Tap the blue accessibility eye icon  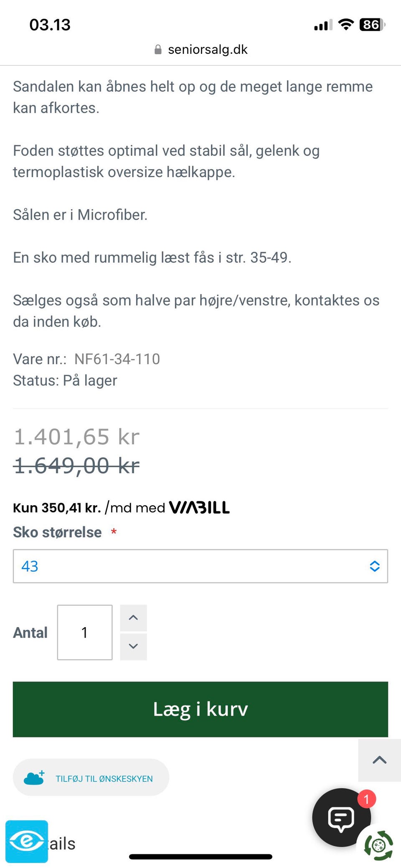coord(27,841)
